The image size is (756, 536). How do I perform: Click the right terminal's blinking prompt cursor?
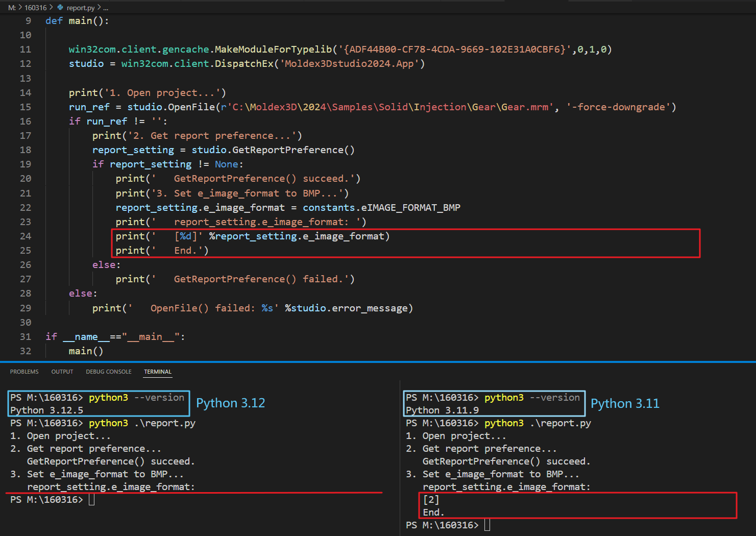click(x=487, y=525)
